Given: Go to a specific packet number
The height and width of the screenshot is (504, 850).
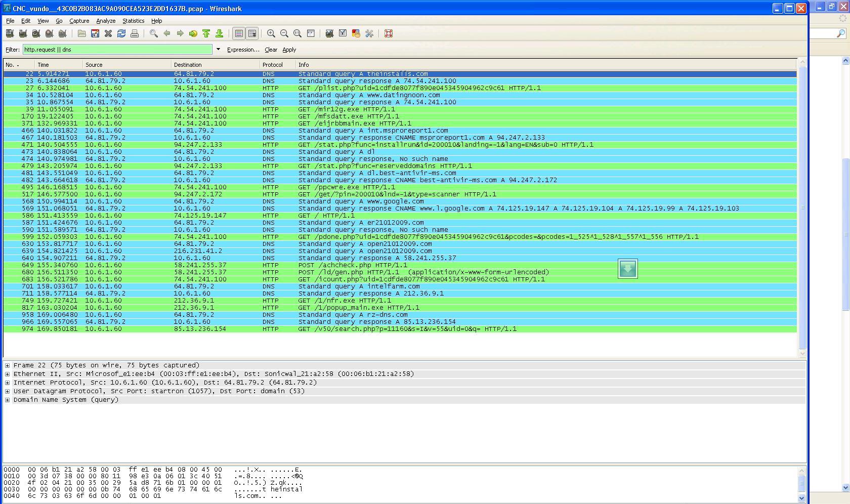Looking at the screenshot, I should pyautogui.click(x=193, y=33).
